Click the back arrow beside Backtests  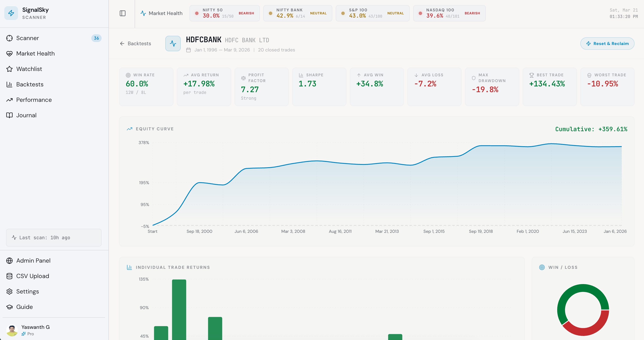click(x=122, y=44)
